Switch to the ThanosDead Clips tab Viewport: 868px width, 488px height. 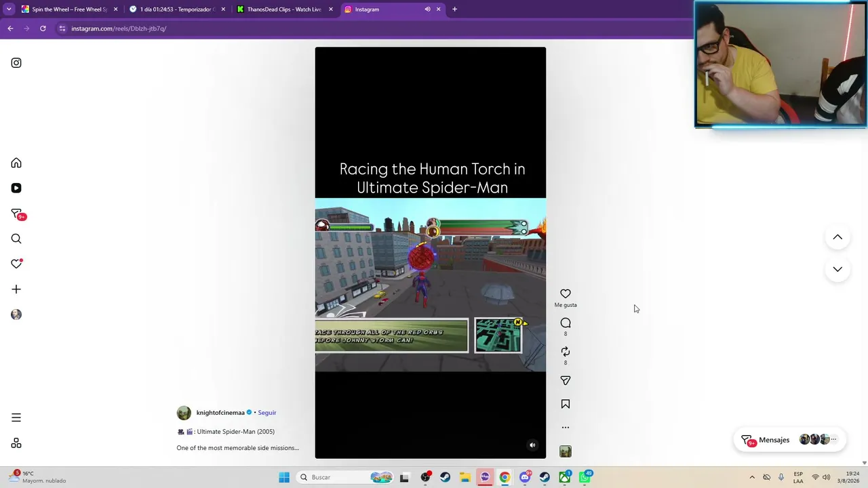pos(284,9)
